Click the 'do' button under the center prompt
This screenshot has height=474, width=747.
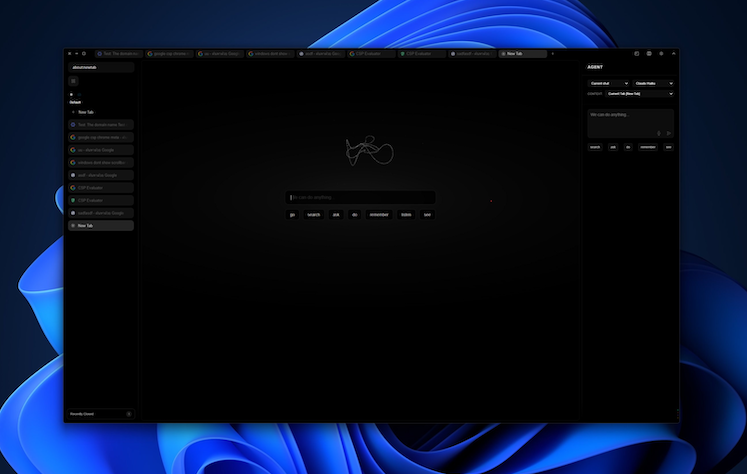click(354, 215)
